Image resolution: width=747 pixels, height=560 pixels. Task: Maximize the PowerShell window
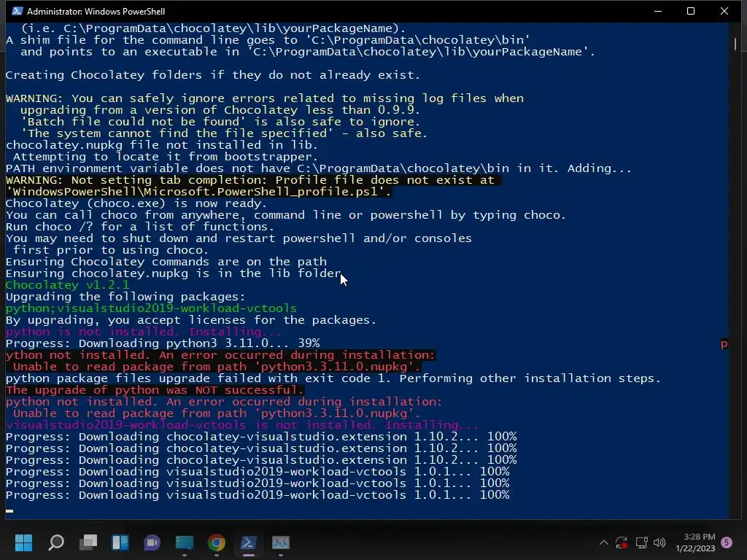click(x=691, y=11)
